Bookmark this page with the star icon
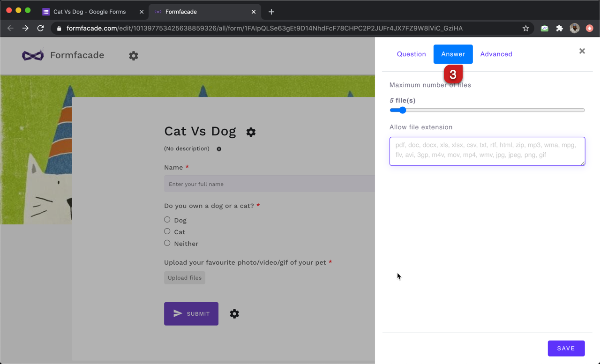The width and height of the screenshot is (600, 364). [526, 29]
